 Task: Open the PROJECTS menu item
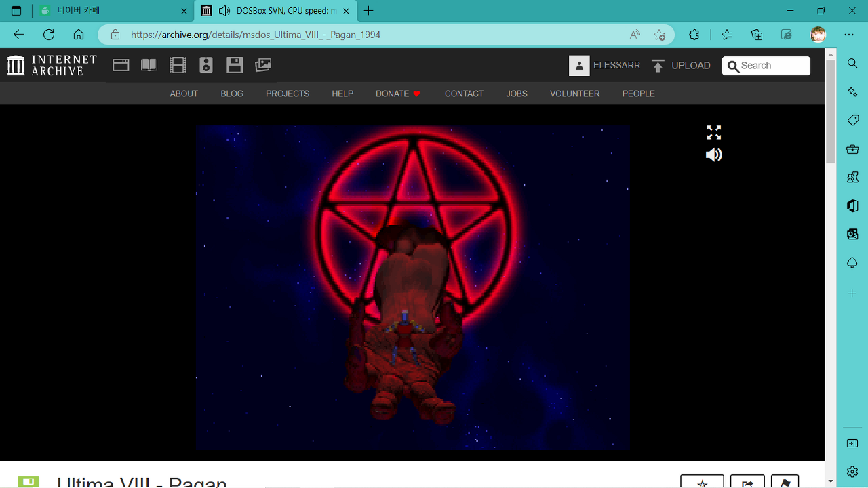tap(288, 94)
